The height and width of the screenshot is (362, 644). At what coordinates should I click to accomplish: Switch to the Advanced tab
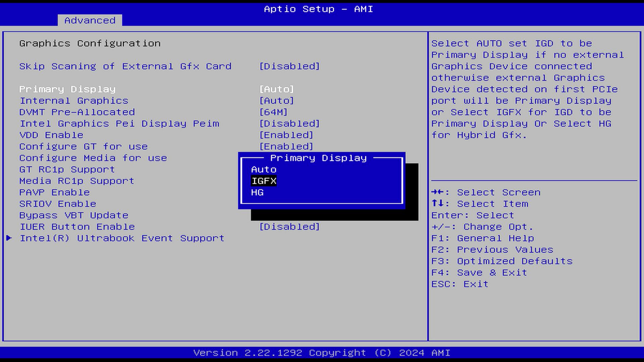pyautogui.click(x=89, y=20)
